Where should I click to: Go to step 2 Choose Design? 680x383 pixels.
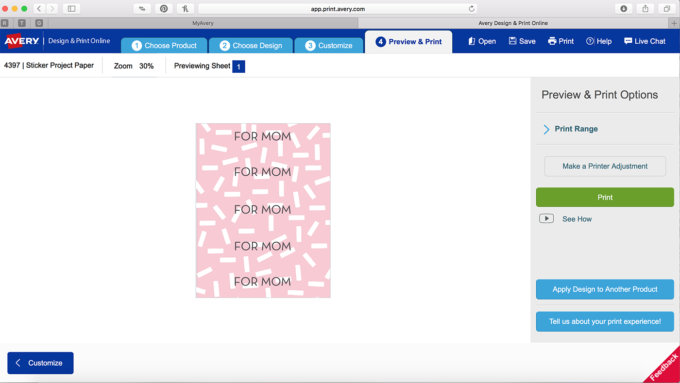coord(251,46)
